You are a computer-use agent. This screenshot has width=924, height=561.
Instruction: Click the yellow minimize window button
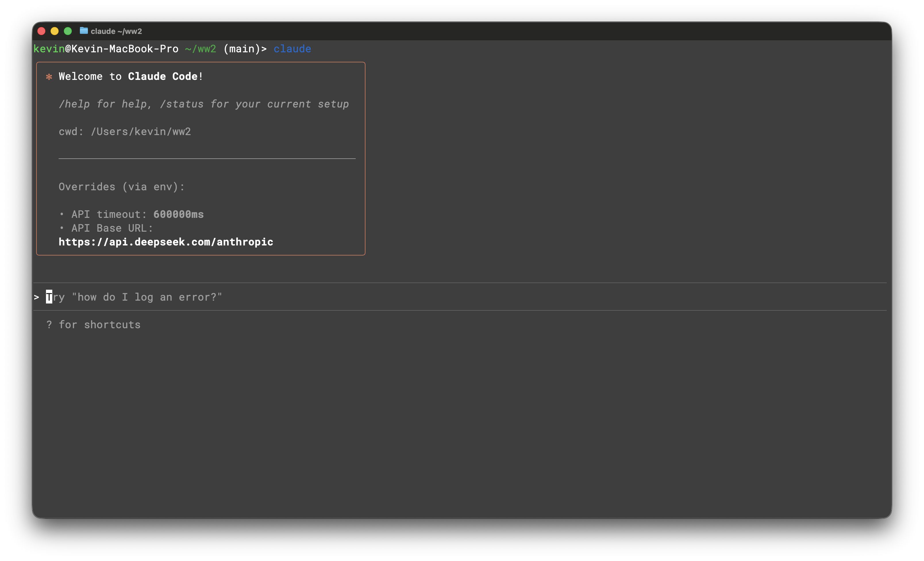click(x=55, y=31)
